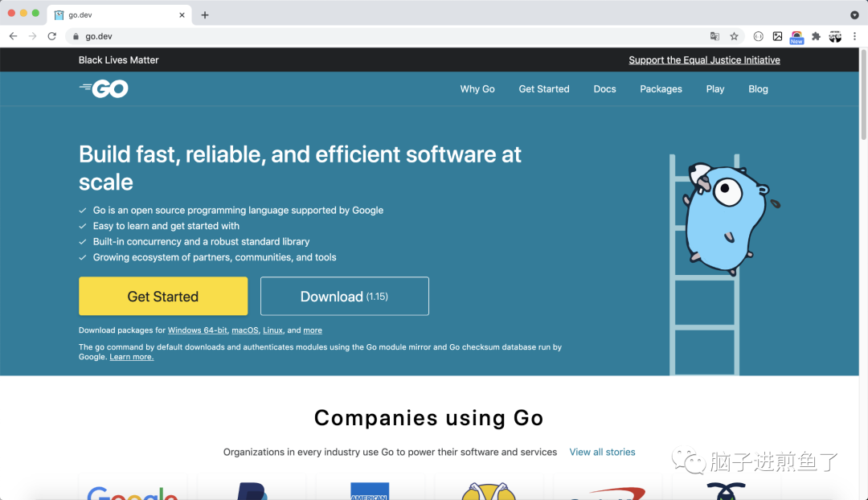Close the go.dev tab
868x500 pixels.
point(182,15)
